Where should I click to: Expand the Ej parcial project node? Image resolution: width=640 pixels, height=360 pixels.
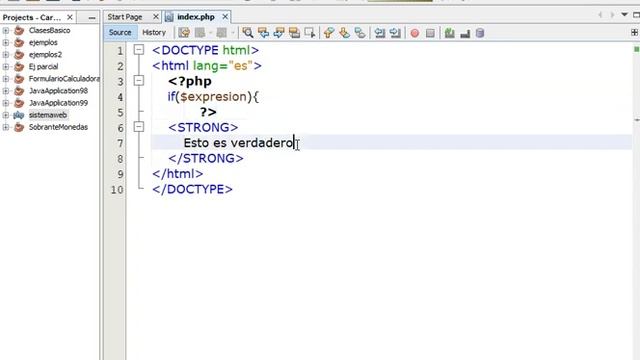[6, 67]
